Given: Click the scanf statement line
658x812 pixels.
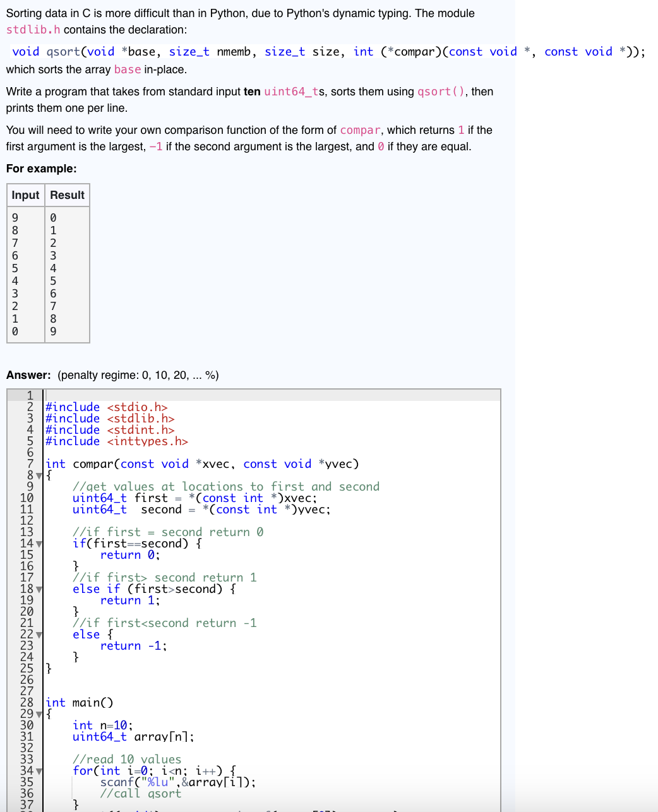Looking at the screenshot, I should tap(178, 782).
